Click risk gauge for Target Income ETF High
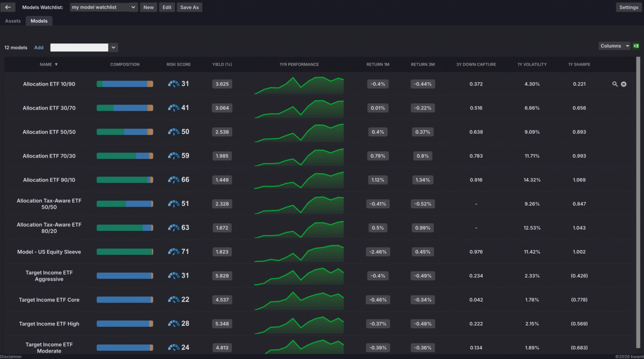This screenshot has width=644, height=359. coord(173,324)
